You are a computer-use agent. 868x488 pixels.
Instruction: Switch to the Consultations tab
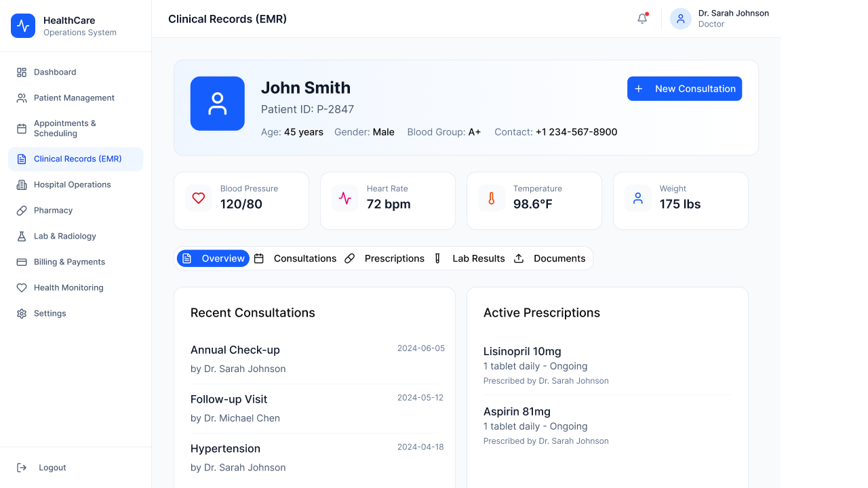[296, 258]
